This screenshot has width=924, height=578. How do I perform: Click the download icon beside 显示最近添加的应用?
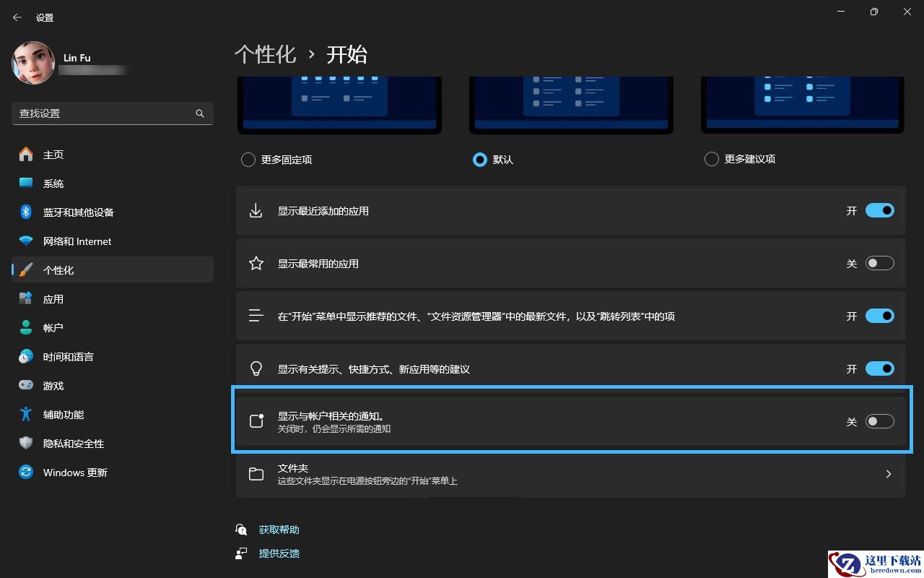tap(256, 211)
